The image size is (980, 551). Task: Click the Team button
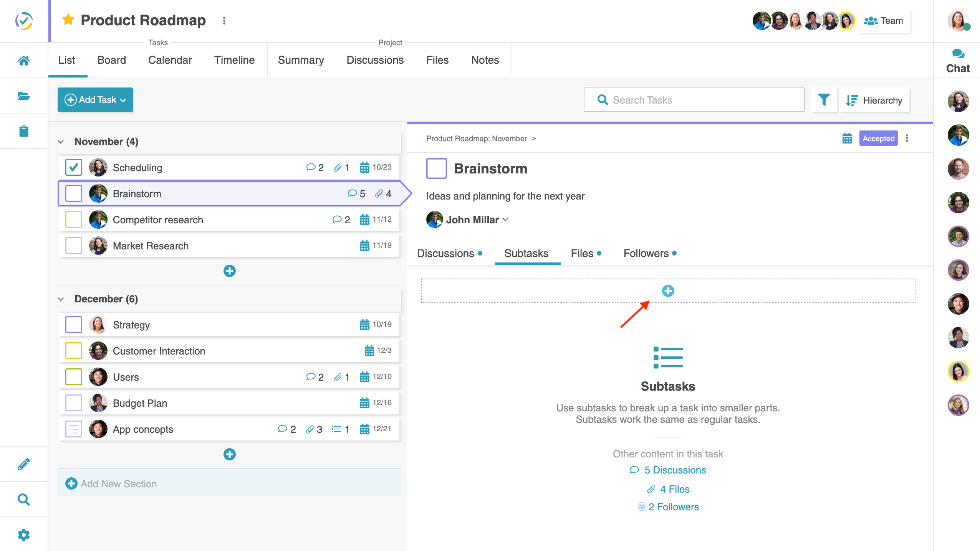click(x=884, y=21)
